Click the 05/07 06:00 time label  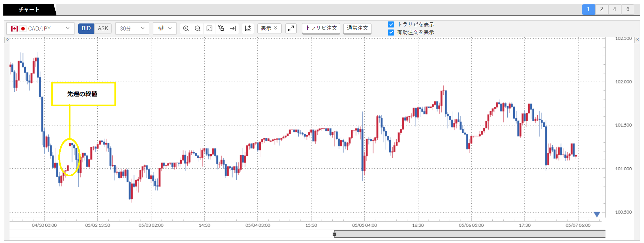point(578,225)
